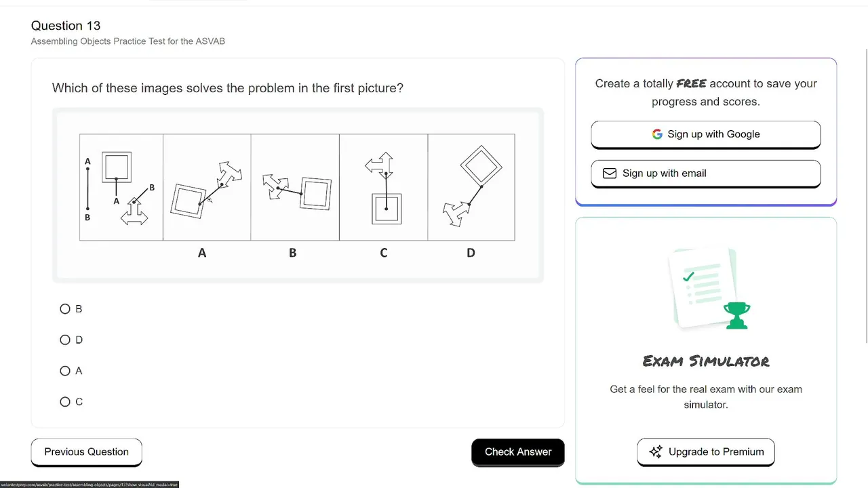The width and height of the screenshot is (868, 488).
Task: Click the checklist document illustration
Action: (x=702, y=287)
